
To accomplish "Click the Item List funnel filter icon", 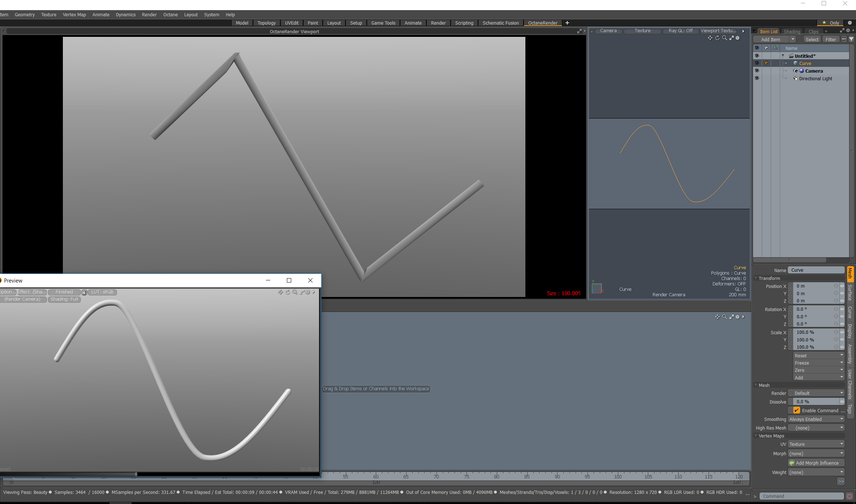I will point(851,39).
